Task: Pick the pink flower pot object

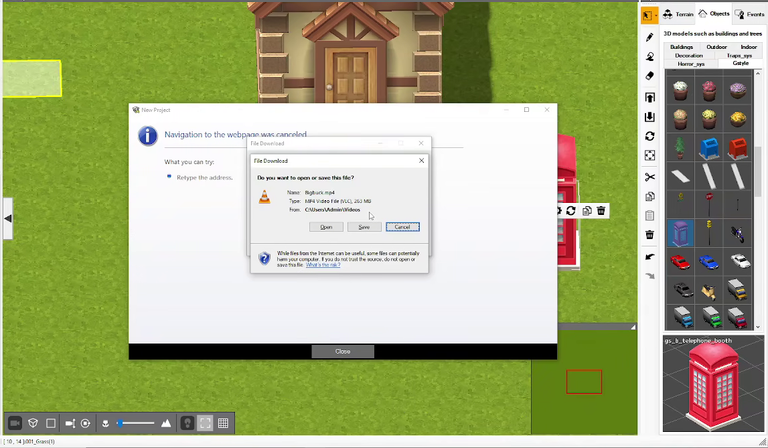Action: click(708, 91)
